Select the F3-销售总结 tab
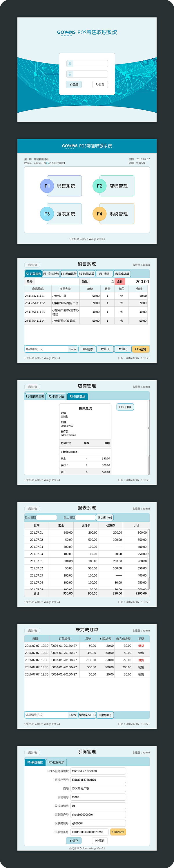Image resolution: width=174 pixels, height=868 pixels. pos(77,397)
